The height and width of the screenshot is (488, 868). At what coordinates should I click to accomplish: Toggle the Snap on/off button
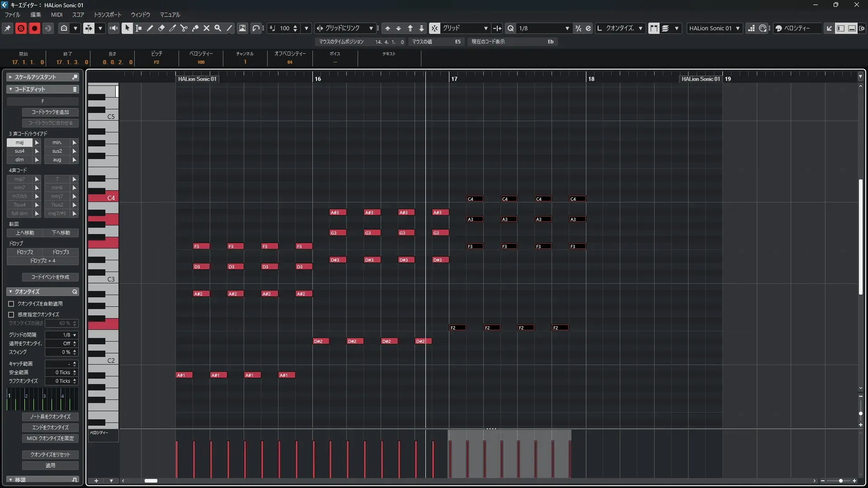click(434, 28)
